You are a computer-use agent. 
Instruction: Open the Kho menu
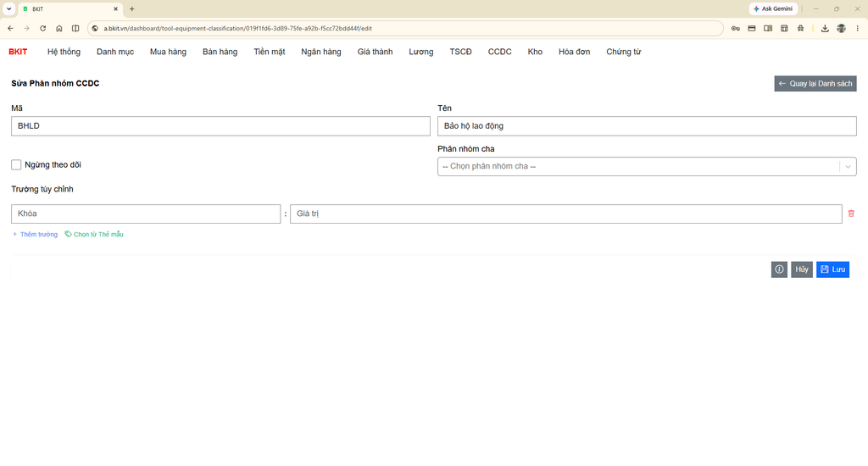tap(535, 52)
